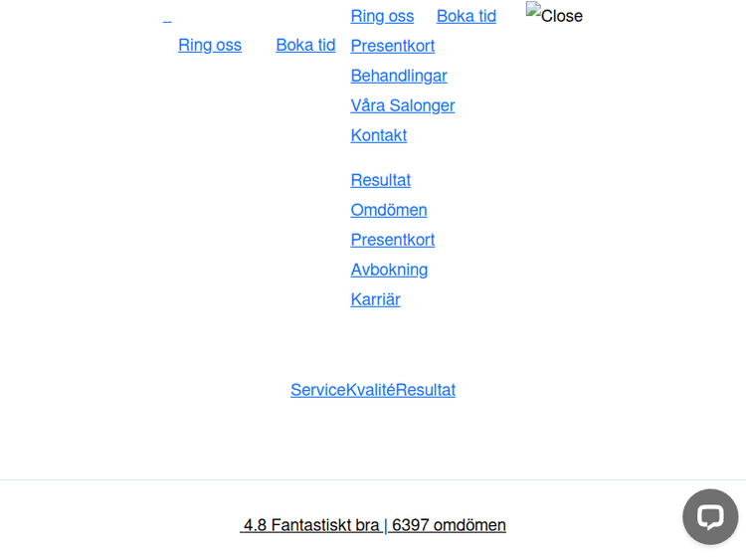Image resolution: width=746 pixels, height=560 pixels.
Task: Open the live chat bubble icon
Action: (x=710, y=516)
